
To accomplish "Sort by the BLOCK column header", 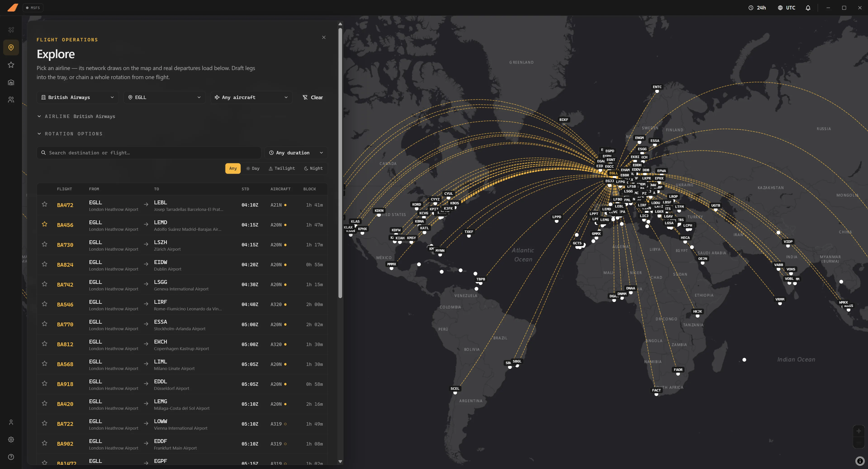I will point(309,189).
